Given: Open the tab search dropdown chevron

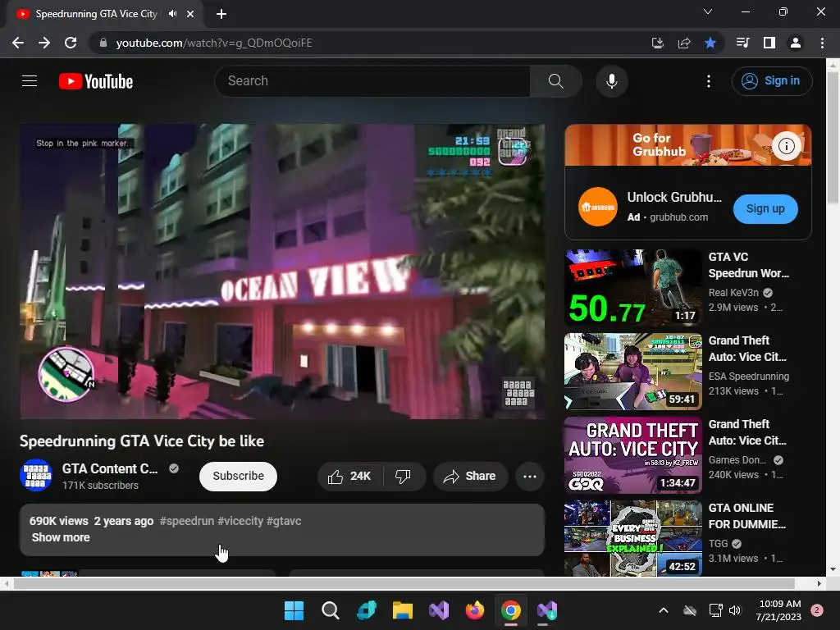Looking at the screenshot, I should (x=708, y=11).
